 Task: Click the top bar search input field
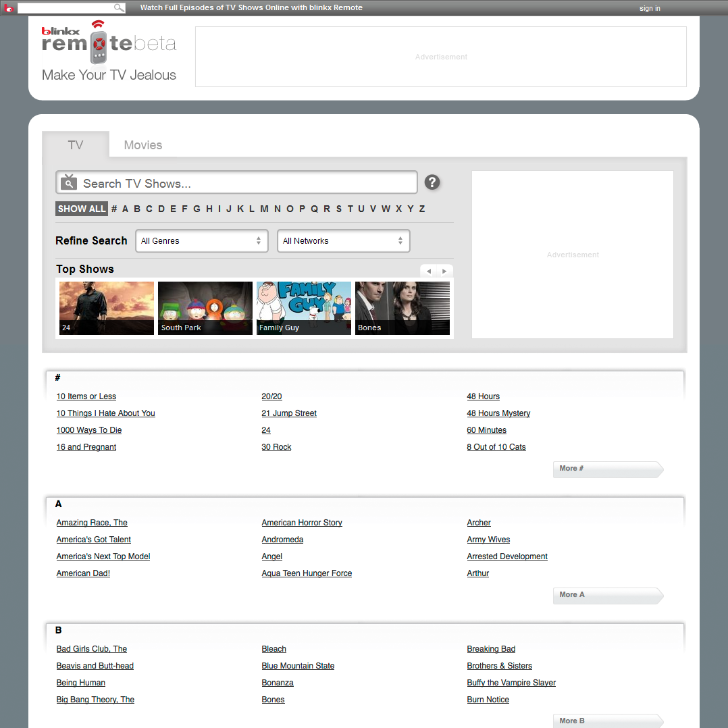(x=66, y=8)
